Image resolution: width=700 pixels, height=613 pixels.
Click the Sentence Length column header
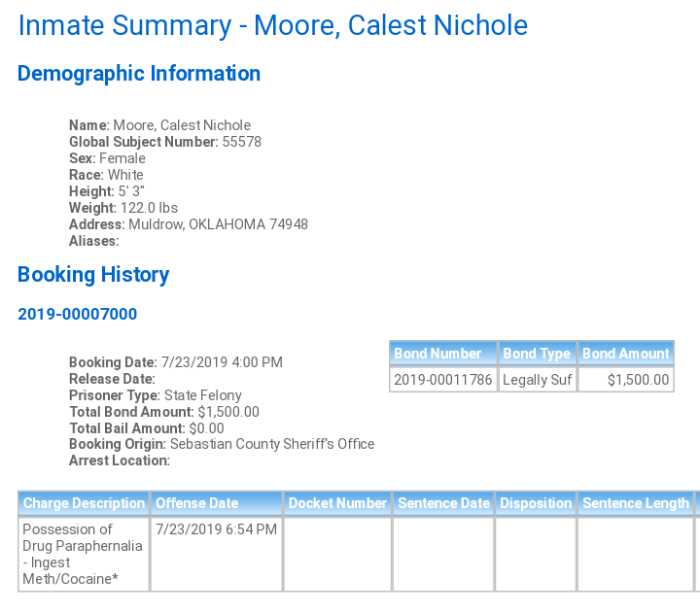[x=636, y=503]
